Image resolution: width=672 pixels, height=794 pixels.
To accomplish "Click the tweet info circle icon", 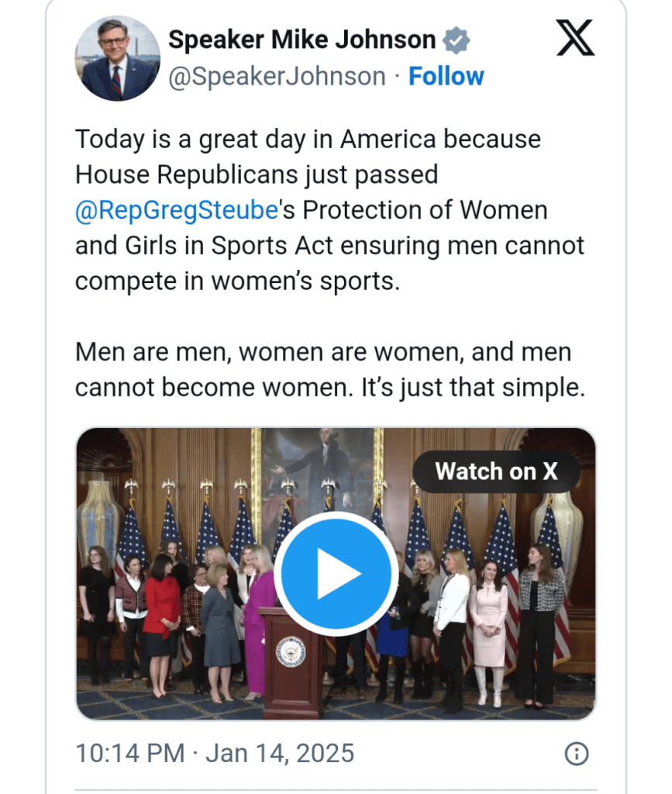I will click(576, 753).
